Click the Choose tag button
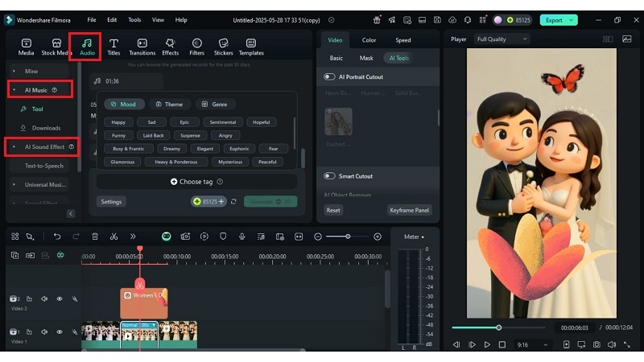 (196, 182)
